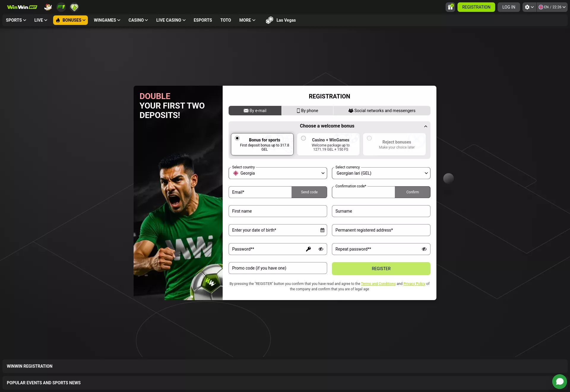
Task: Expand the SPORTS menu
Action: pyautogui.click(x=16, y=20)
